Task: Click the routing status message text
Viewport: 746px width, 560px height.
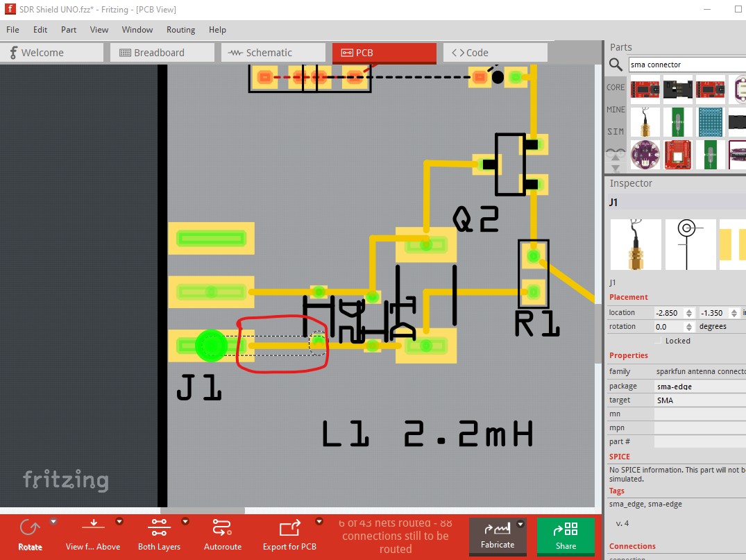Action: point(396,536)
